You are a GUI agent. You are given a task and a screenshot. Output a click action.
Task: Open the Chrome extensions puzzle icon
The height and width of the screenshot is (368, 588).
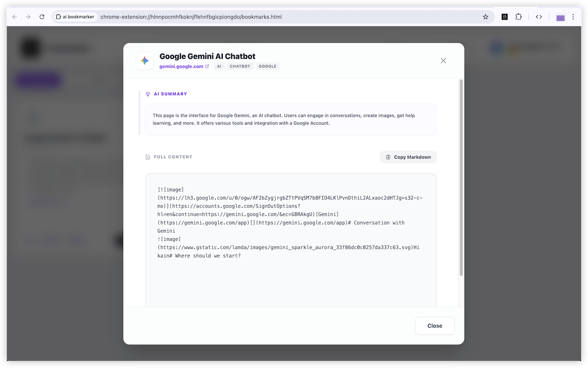tap(518, 17)
